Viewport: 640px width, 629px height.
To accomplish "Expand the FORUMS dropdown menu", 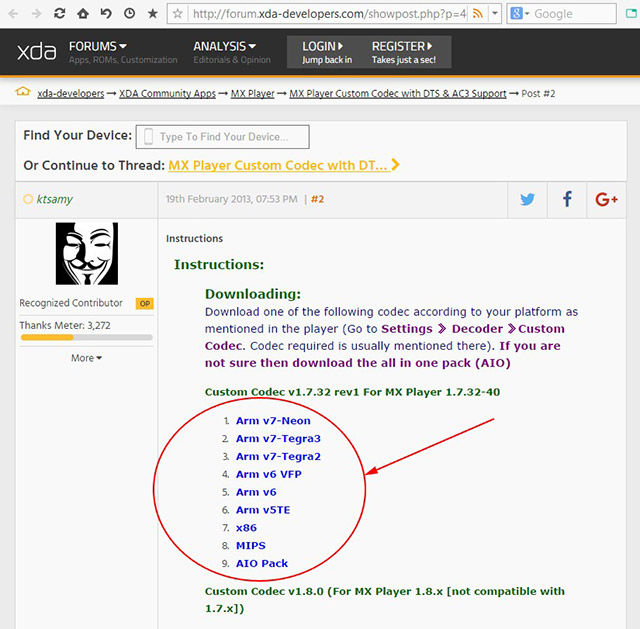I will point(97,46).
